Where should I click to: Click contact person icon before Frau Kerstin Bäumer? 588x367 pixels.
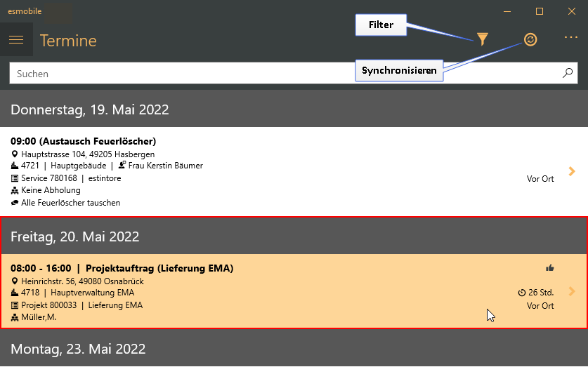(122, 165)
